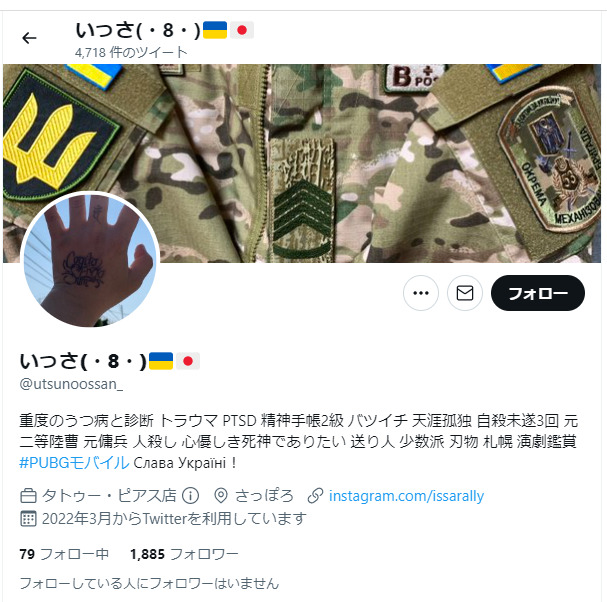Click the location pin icon by さっぽろ

[221, 496]
